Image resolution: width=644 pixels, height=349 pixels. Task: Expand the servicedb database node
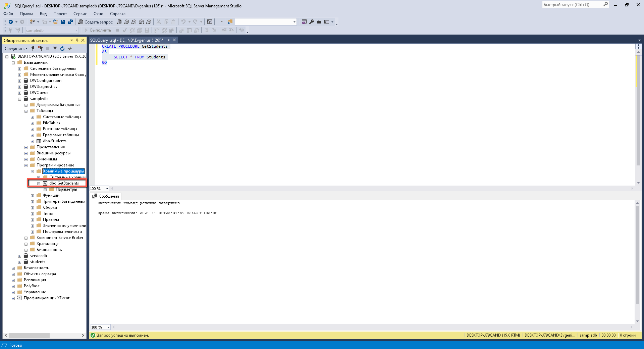point(19,256)
